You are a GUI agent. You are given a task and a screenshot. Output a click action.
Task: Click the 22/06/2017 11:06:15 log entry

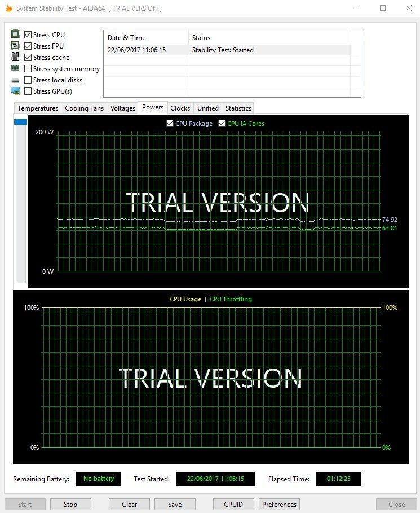pos(136,50)
